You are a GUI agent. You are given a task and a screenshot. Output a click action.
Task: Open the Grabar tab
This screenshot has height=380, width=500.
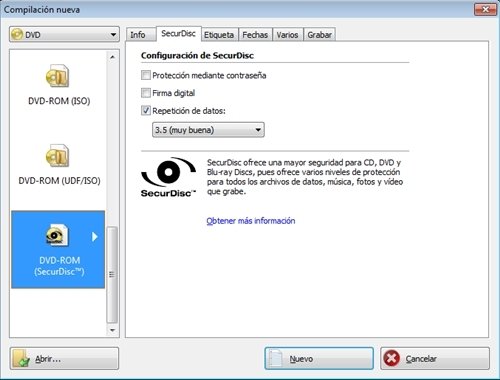[319, 35]
